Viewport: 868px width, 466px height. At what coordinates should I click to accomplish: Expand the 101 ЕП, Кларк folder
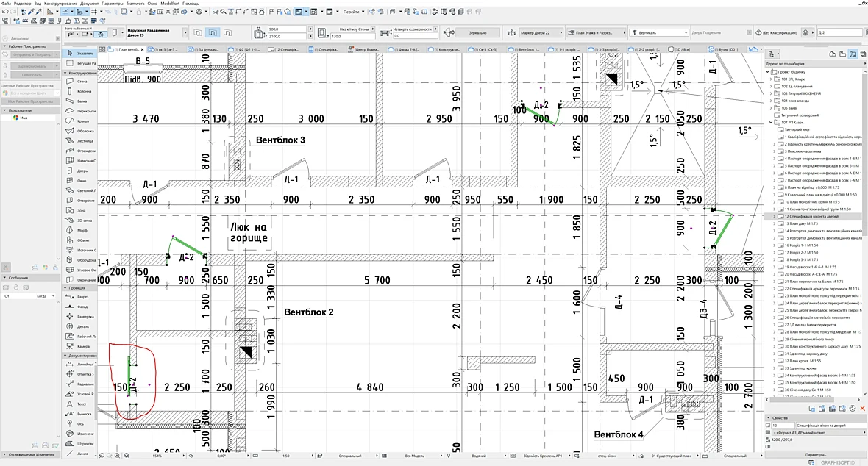coord(771,79)
